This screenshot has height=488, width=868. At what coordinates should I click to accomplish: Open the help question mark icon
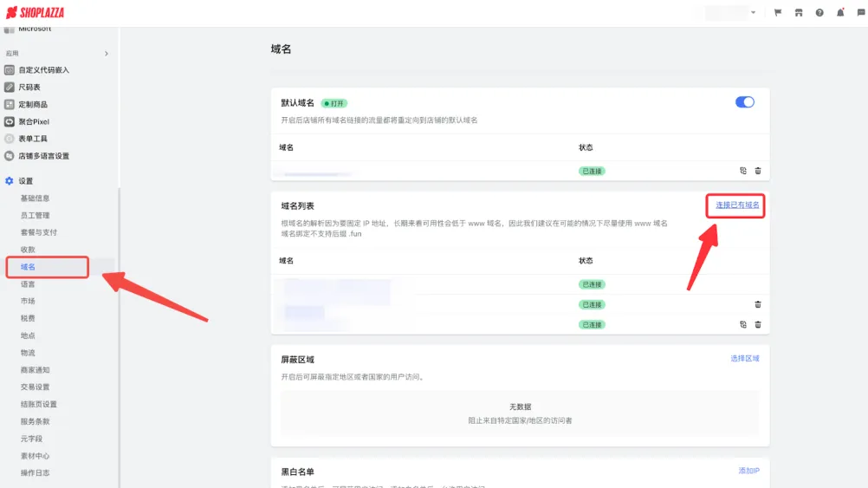coord(819,12)
